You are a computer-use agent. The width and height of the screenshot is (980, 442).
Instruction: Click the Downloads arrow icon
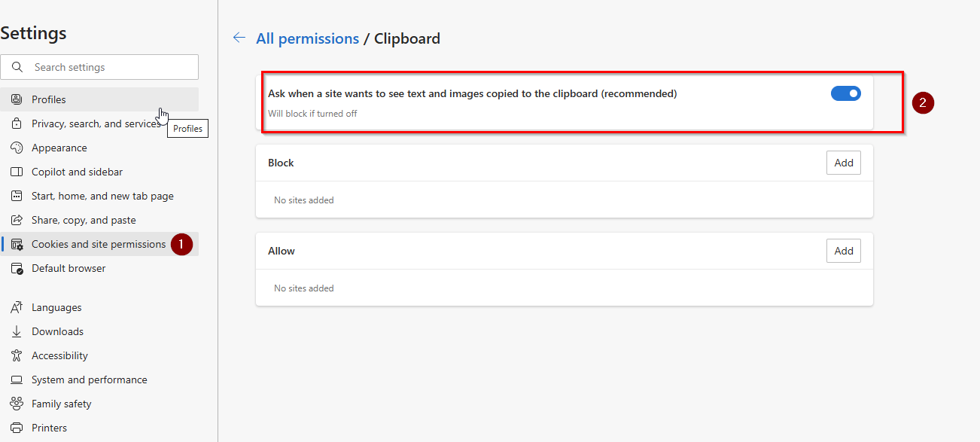(x=17, y=331)
